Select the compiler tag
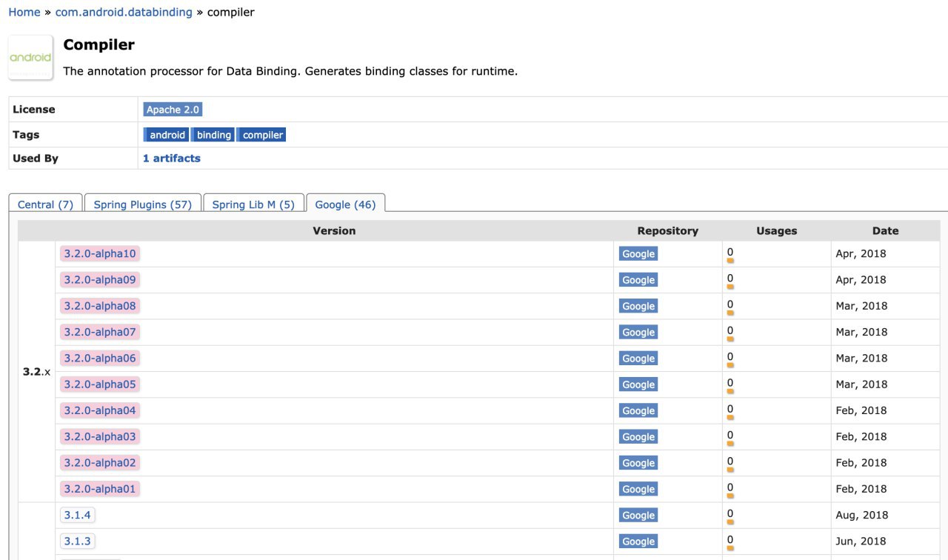The height and width of the screenshot is (560, 948). click(x=262, y=135)
